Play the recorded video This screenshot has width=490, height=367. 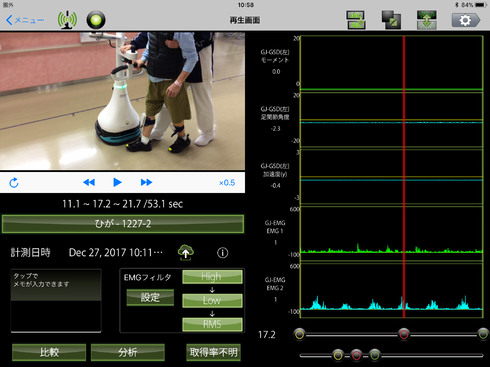click(117, 182)
